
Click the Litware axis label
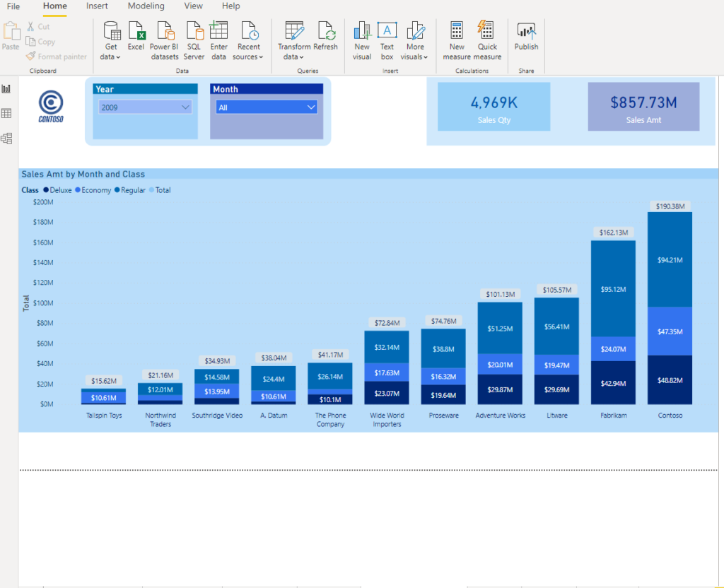click(x=557, y=416)
